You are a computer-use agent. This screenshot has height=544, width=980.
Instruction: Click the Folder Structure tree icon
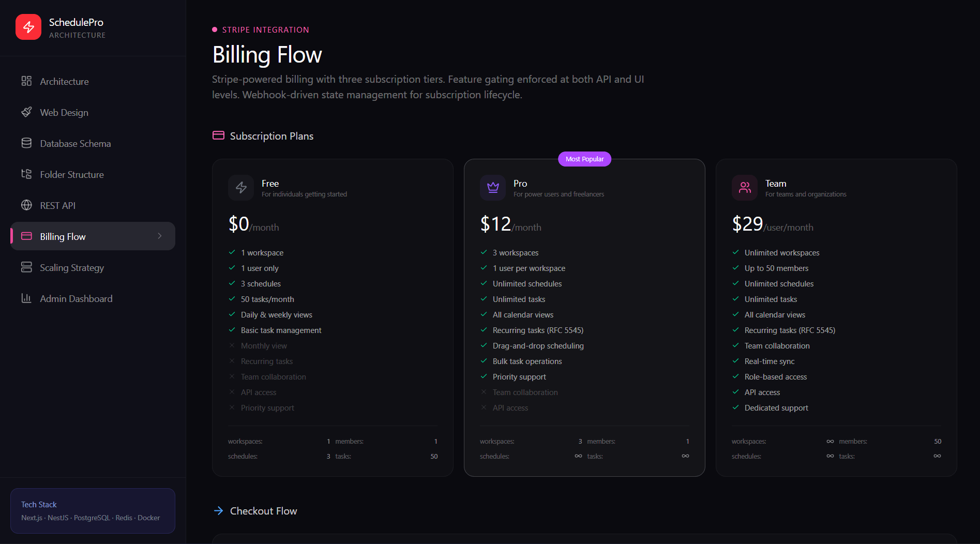pyautogui.click(x=26, y=174)
